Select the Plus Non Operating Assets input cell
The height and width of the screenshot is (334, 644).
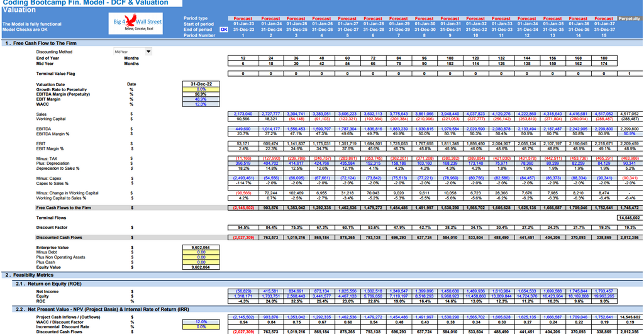[201, 257]
